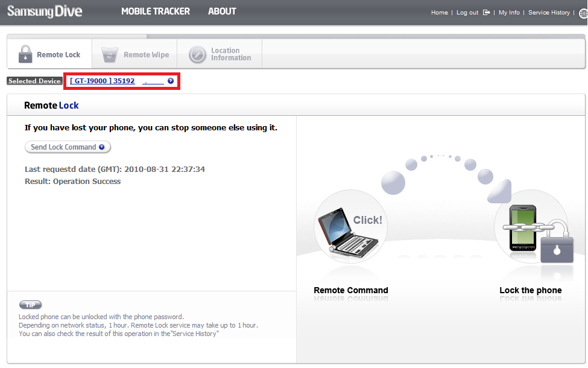The width and height of the screenshot is (588, 368).
Task: Open the MOBILE TRACKER menu
Action: pyautogui.click(x=156, y=11)
